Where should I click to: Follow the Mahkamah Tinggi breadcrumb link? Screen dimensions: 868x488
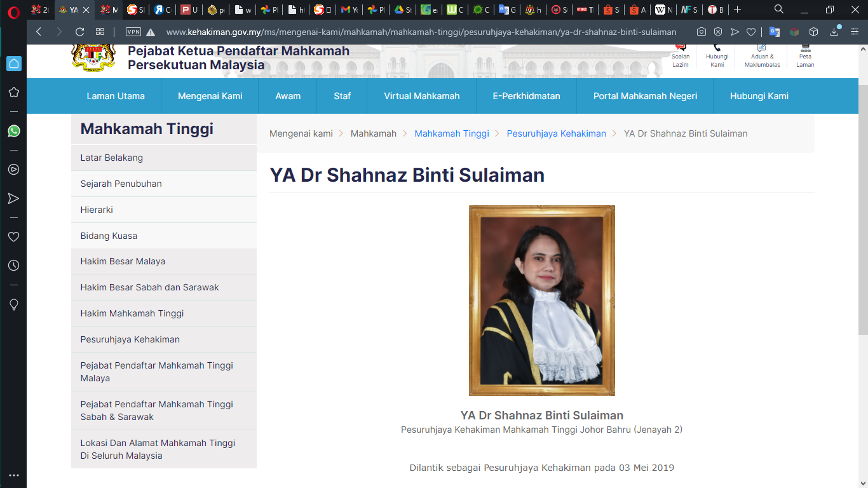(x=452, y=133)
